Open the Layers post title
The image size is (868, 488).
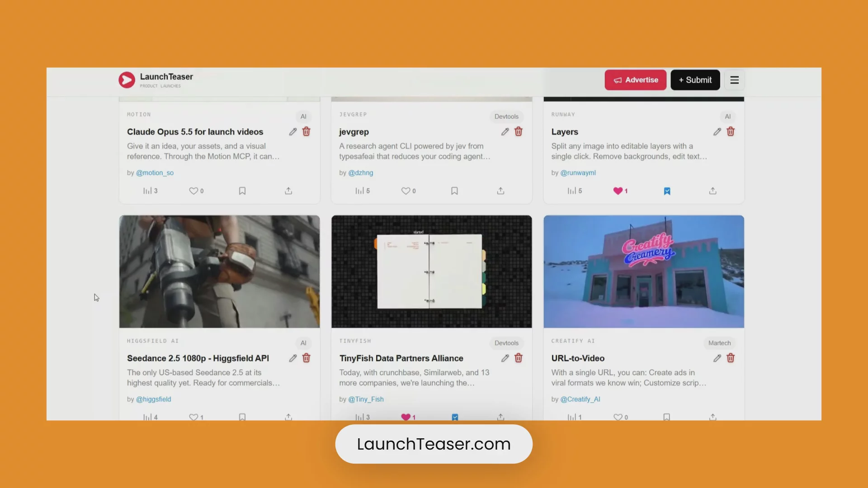(565, 132)
